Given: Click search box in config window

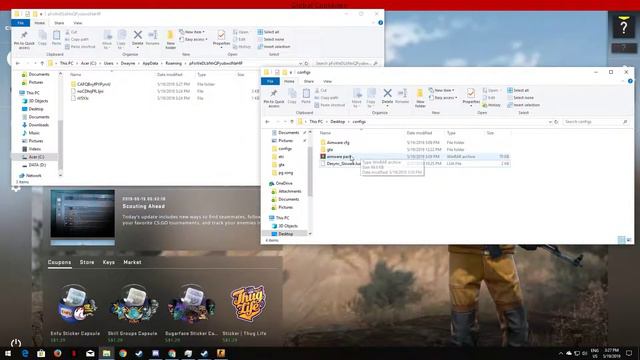Looking at the screenshot, I should pyautogui.click(x=596, y=122).
